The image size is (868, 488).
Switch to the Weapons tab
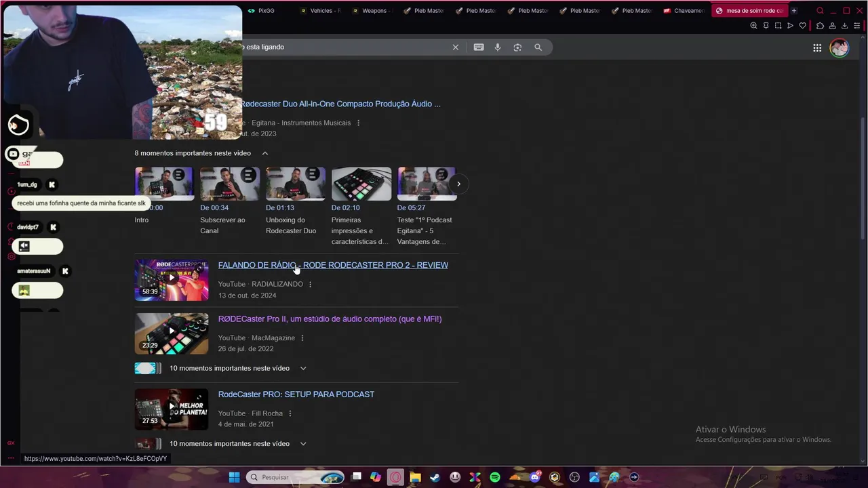[x=372, y=11]
